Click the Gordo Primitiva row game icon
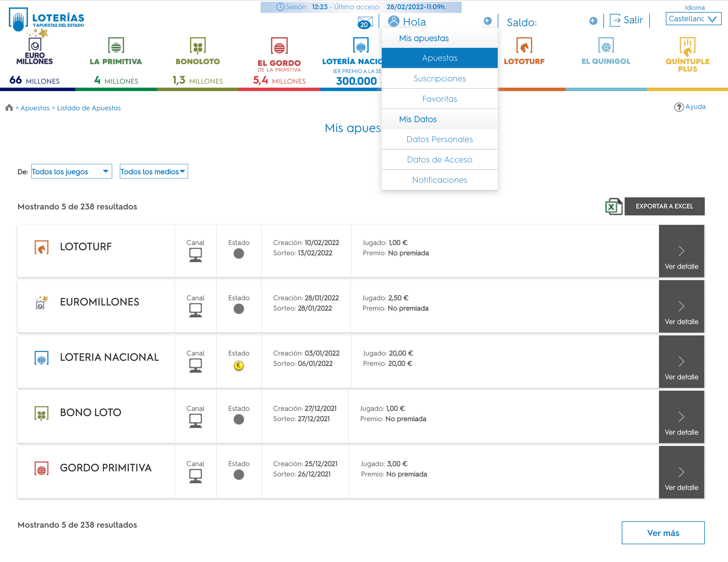This screenshot has height=562, width=728. tap(41, 468)
